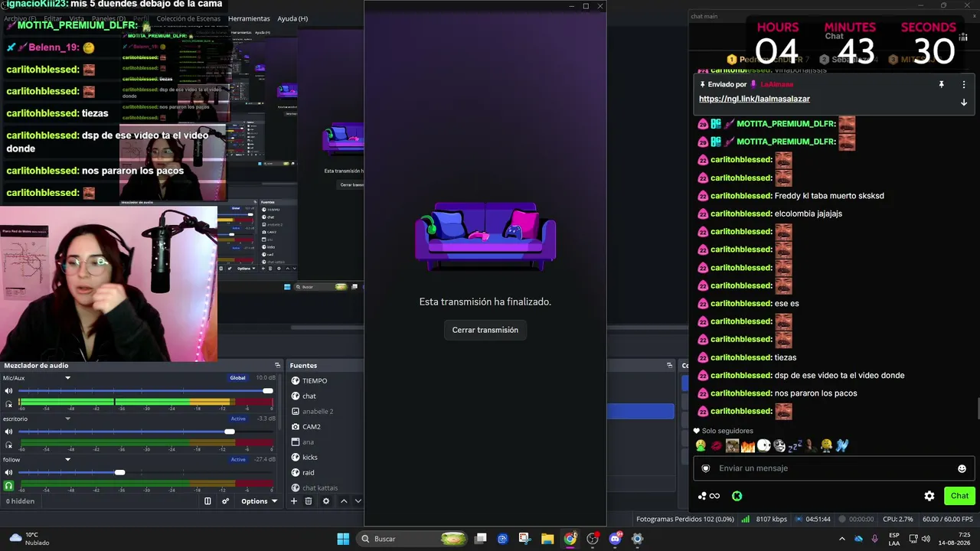Open the emoji picker smiley icon
The width and height of the screenshot is (980, 551).
pos(962,468)
